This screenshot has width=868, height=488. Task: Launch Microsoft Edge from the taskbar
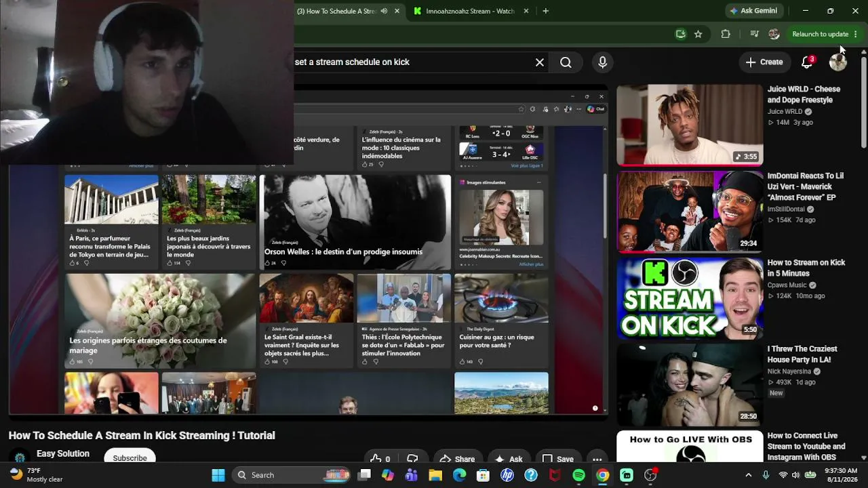pyautogui.click(x=460, y=475)
